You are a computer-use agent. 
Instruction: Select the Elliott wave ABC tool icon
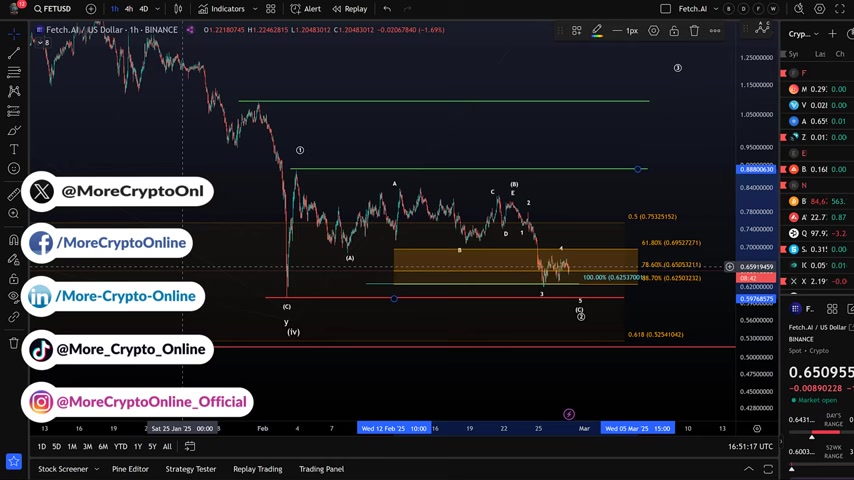click(x=762, y=27)
